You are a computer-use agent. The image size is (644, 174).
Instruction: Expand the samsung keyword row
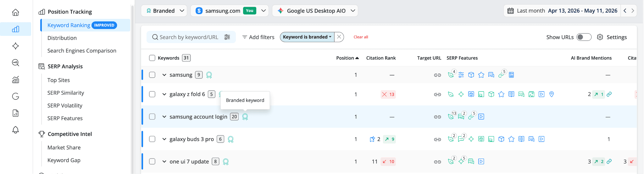pos(164,75)
